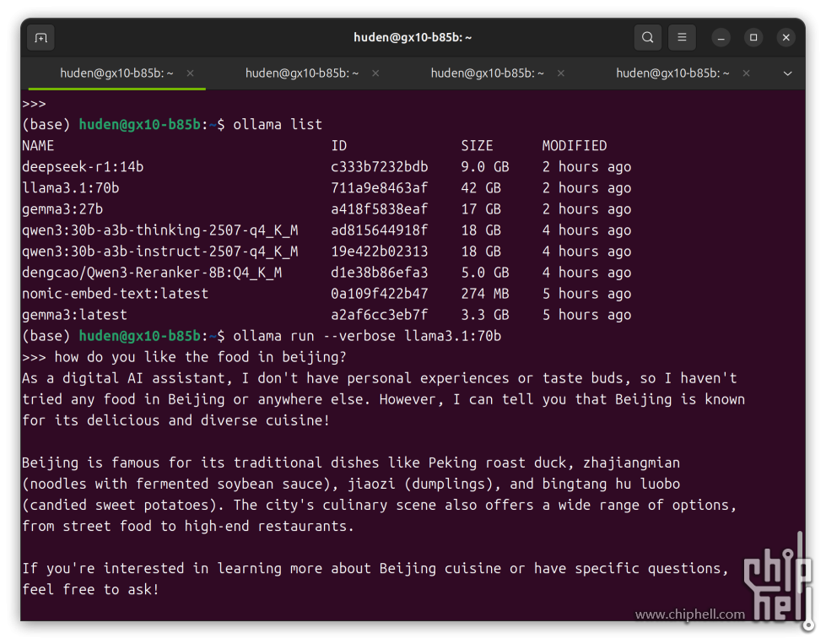
Task: Switch to the second huden@gx10-b85b tab
Action: 302,73
